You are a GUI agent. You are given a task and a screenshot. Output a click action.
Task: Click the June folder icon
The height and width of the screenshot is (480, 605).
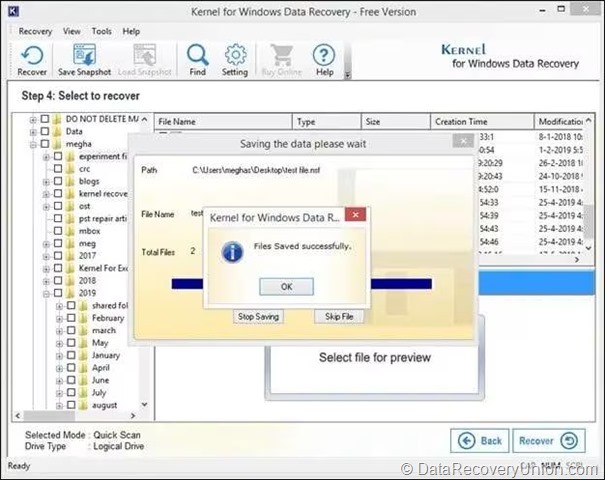pos(83,380)
